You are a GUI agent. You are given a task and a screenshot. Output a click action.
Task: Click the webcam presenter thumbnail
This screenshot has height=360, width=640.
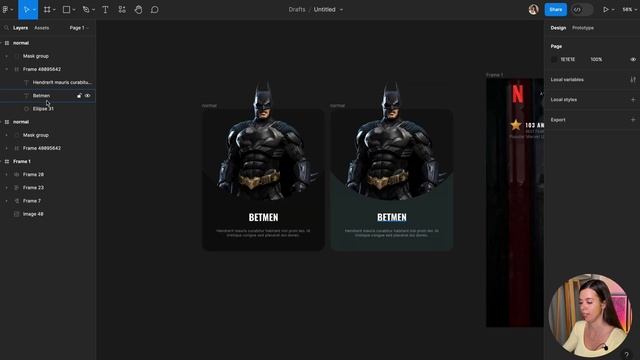[590, 315]
